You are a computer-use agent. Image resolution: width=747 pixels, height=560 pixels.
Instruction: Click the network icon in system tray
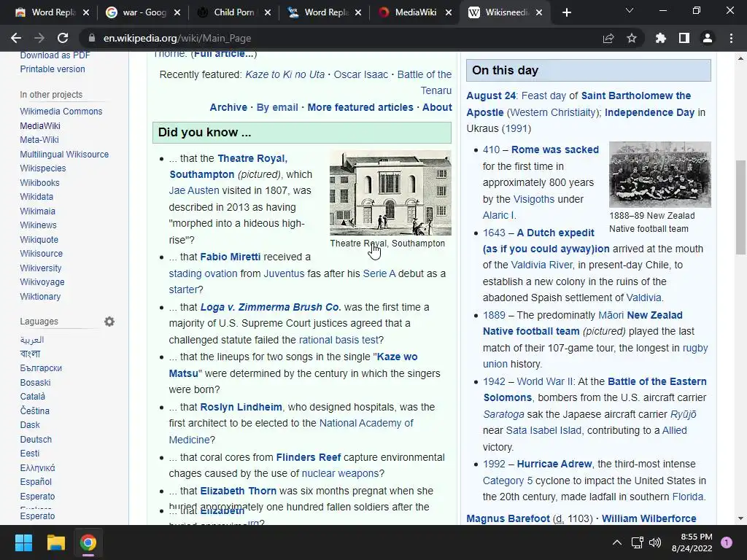(637, 542)
